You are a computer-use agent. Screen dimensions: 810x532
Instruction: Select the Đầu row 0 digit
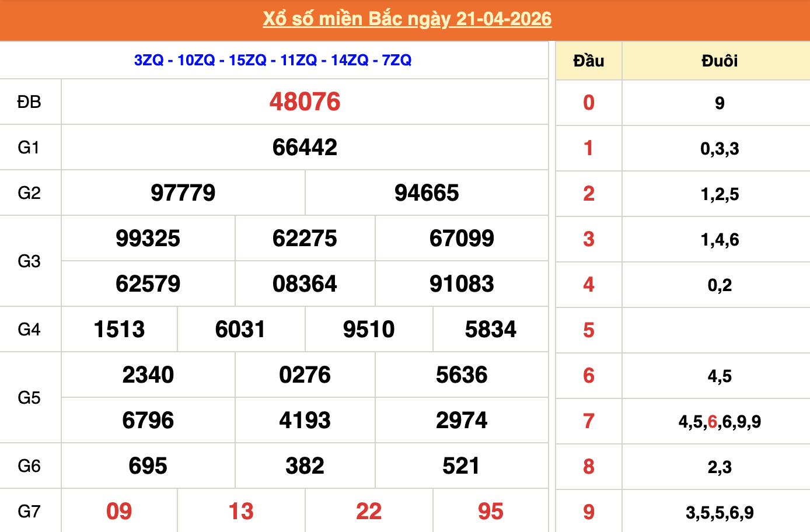(589, 103)
